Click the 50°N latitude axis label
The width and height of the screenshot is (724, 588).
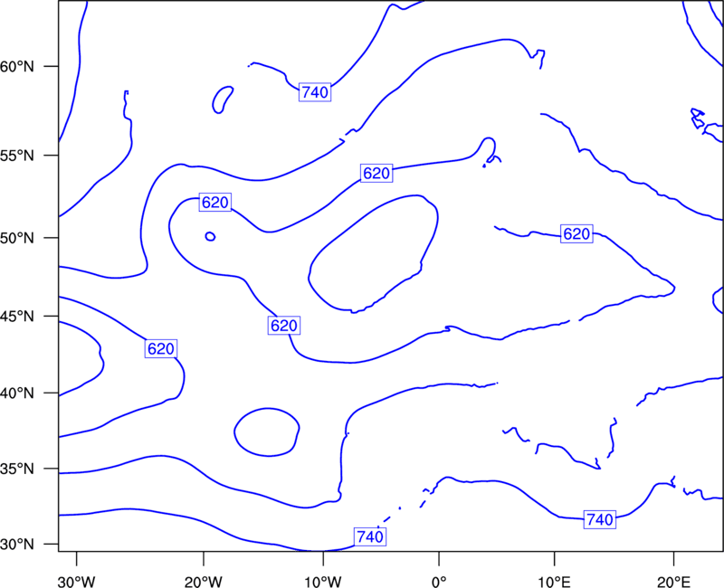(x=17, y=238)
